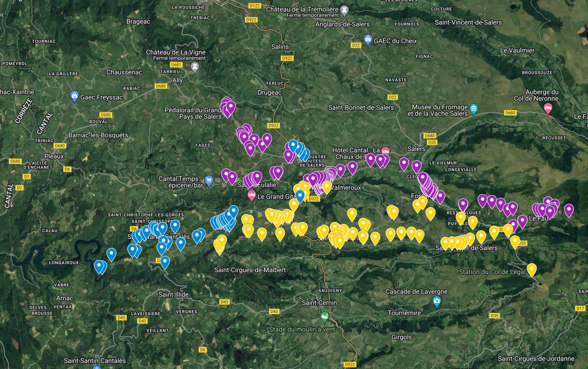Click the Anglards-de-Salers label

coord(342,25)
